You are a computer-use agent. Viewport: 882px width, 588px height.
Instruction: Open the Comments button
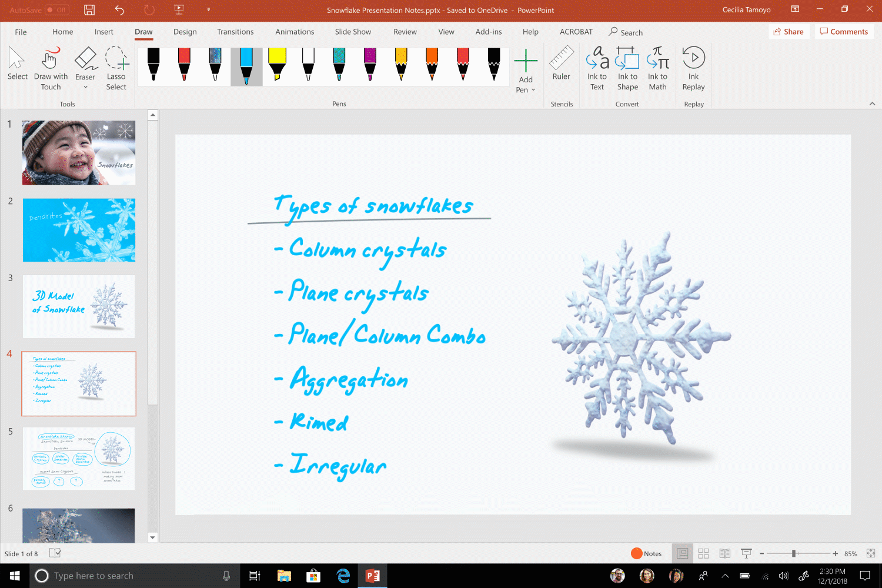pyautogui.click(x=844, y=32)
